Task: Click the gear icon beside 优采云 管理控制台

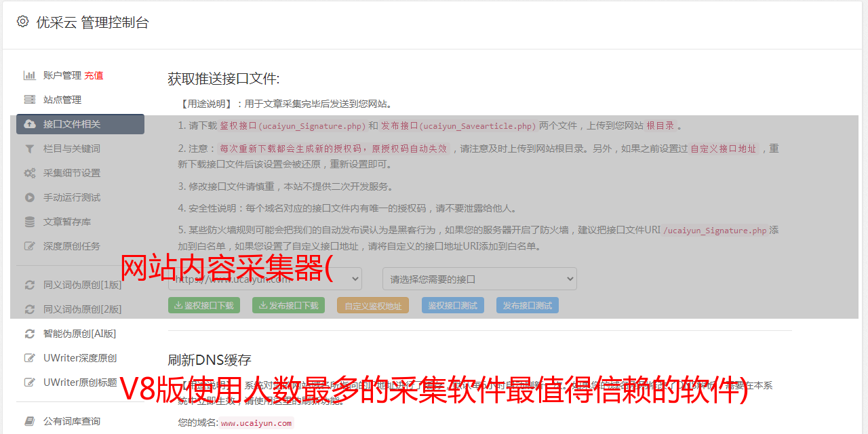Action: tap(22, 22)
